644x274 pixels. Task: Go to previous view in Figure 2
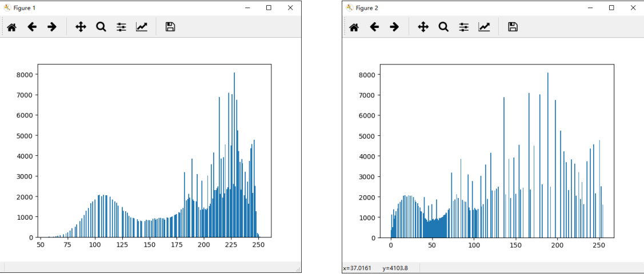(x=374, y=27)
